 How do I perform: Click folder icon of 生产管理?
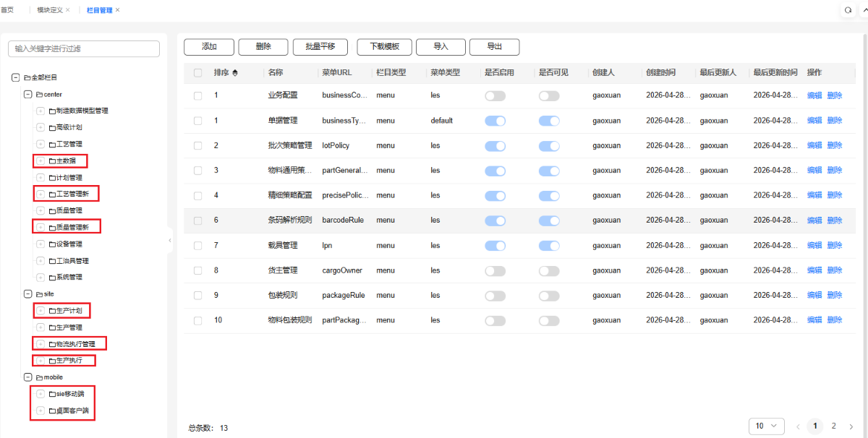pos(52,327)
